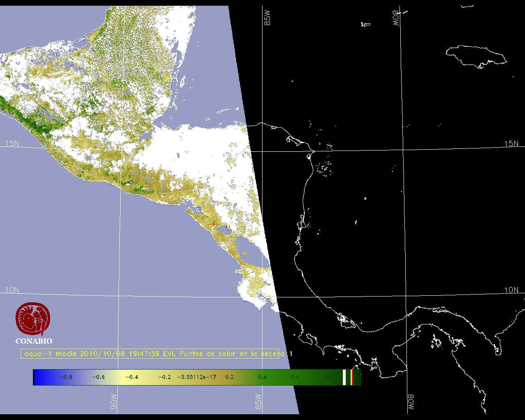Click the 15N label on the right edge
This screenshot has height=420, width=525.
click(x=511, y=144)
